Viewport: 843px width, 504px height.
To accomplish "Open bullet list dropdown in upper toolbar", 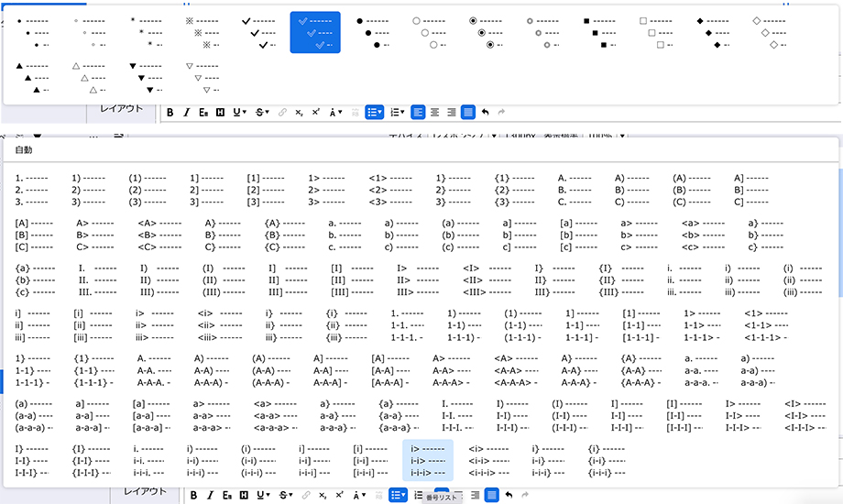I will click(374, 112).
